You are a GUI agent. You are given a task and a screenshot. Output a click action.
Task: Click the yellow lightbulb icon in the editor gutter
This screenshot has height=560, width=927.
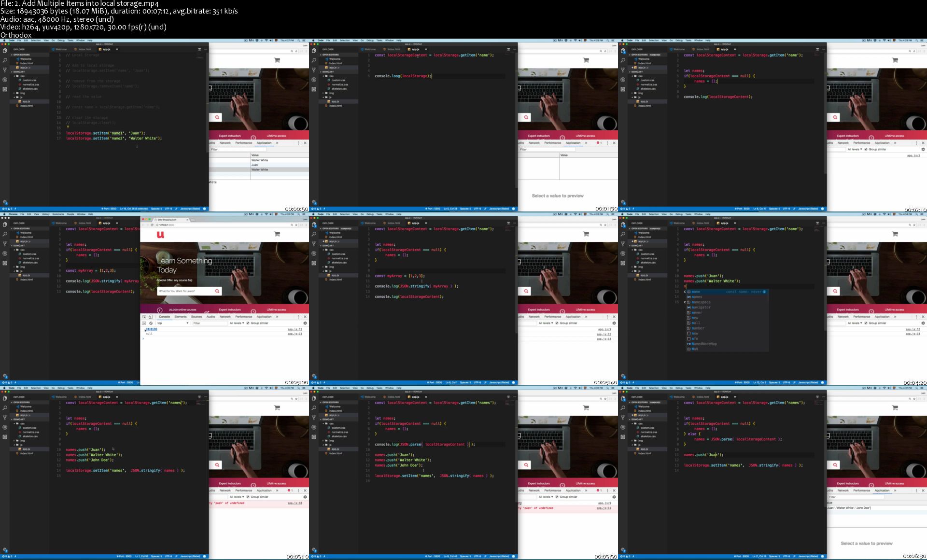68,127
